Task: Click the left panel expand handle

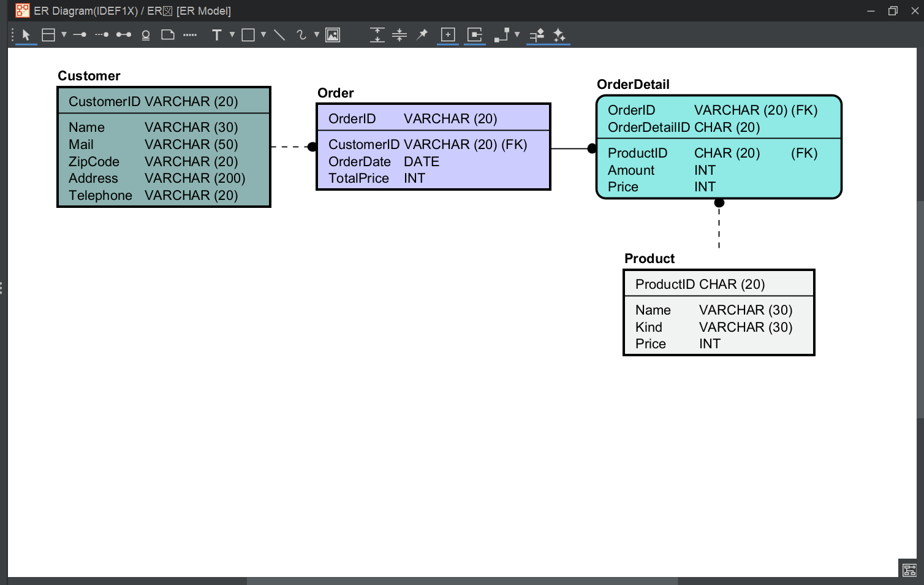Action: point(2,288)
